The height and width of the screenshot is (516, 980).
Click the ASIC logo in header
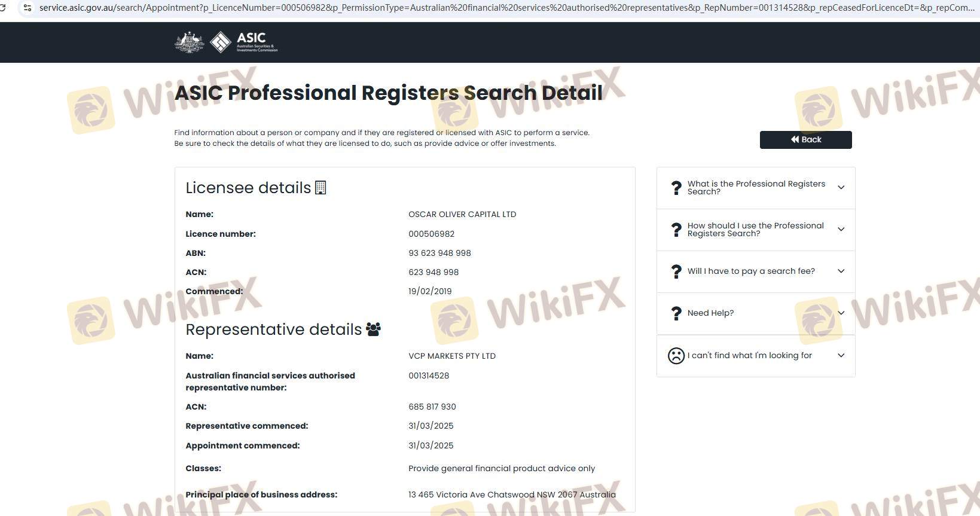tap(245, 42)
